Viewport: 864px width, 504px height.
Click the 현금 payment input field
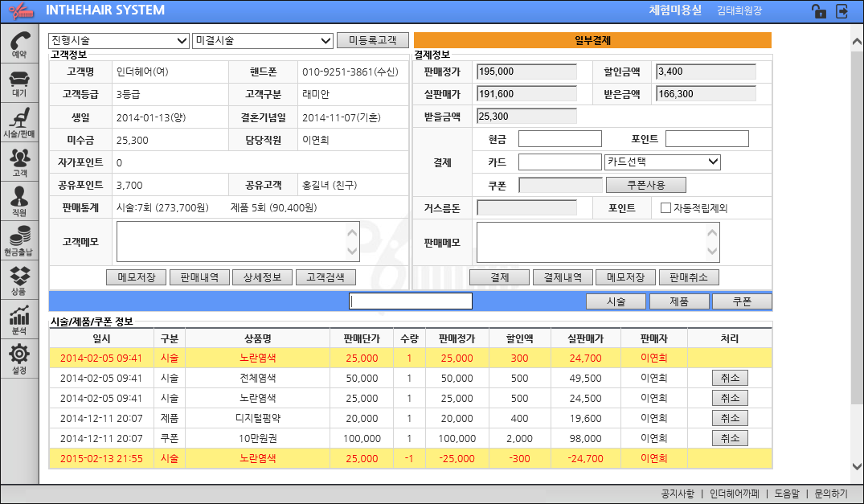pyautogui.click(x=559, y=139)
